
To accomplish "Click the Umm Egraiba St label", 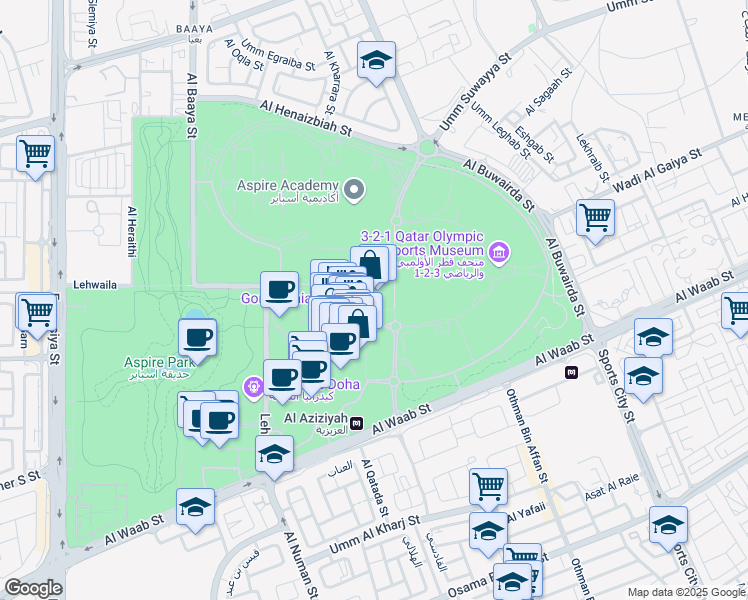I will [x=279, y=55].
